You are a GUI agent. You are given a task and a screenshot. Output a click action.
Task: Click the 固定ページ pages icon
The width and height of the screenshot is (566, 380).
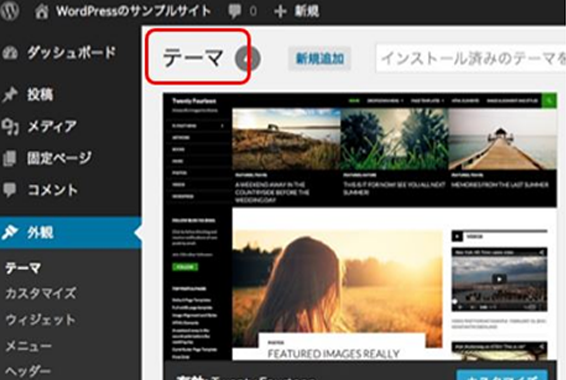pyautogui.click(x=10, y=158)
